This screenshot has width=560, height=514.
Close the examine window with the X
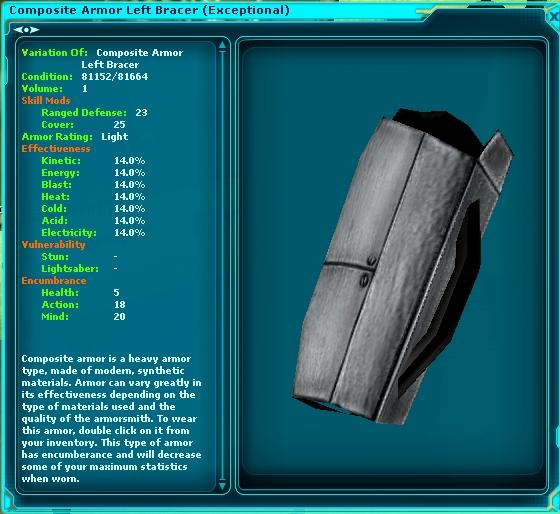pyautogui.click(x=554, y=16)
